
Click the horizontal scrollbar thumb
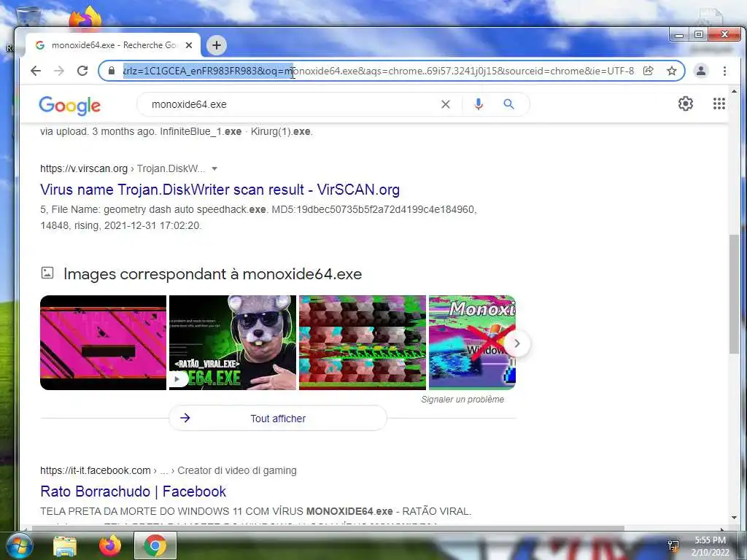pos(328,528)
